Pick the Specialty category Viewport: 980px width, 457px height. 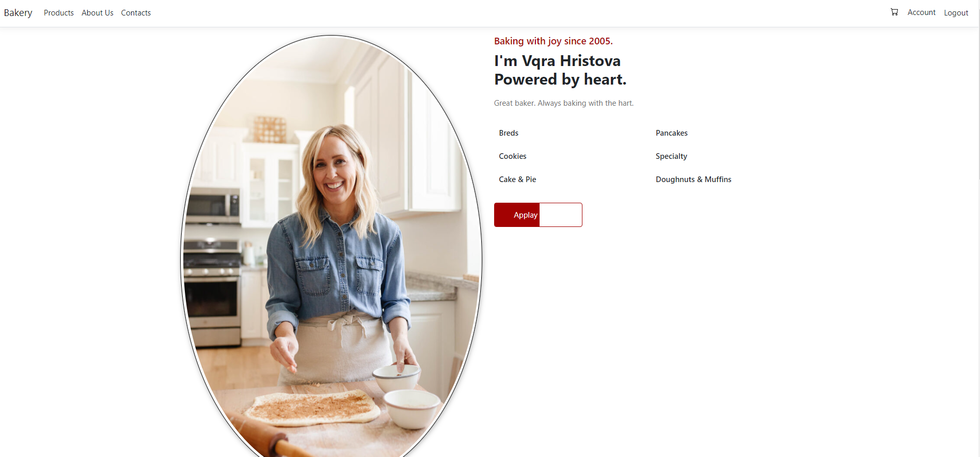(x=671, y=156)
